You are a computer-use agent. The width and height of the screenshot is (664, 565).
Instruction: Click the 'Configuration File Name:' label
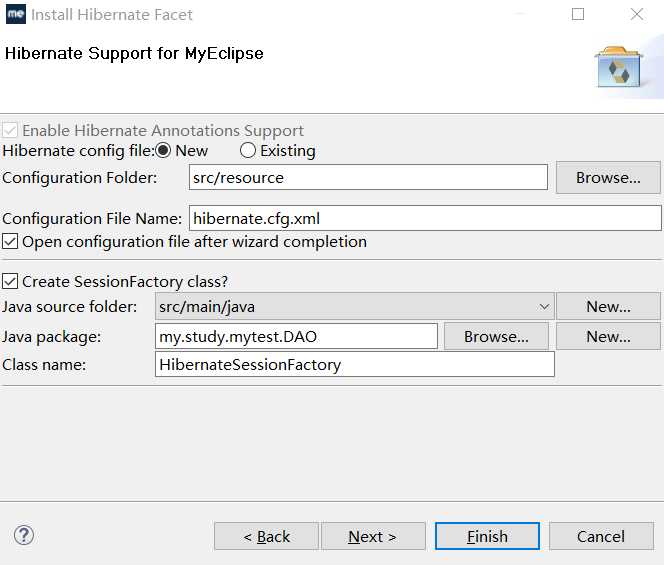[x=92, y=219]
